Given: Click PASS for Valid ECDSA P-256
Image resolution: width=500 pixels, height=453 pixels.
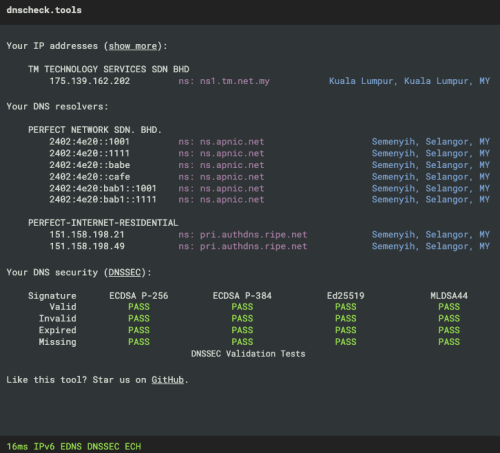Looking at the screenshot, I should click(x=139, y=307).
